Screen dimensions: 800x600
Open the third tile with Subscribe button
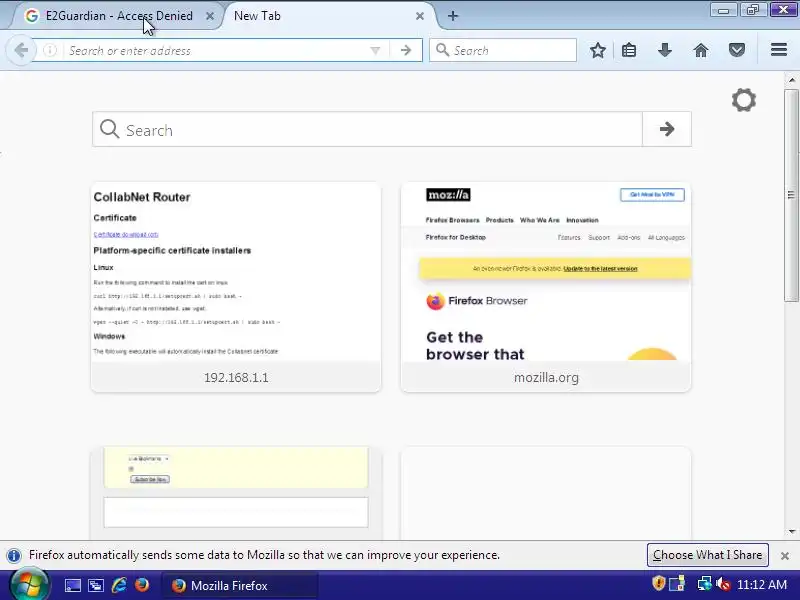pos(236,493)
